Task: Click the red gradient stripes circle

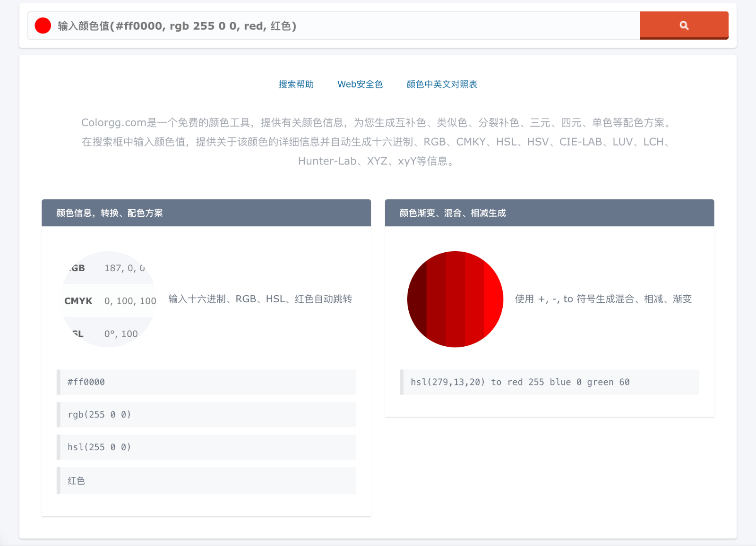Action: 455,299
